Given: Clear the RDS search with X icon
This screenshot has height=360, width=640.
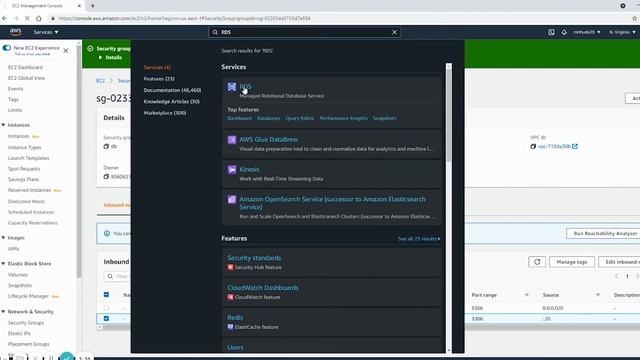Looking at the screenshot, I should point(394,32).
